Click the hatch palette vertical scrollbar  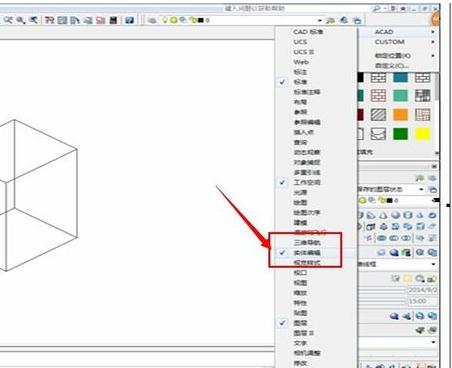pyautogui.click(x=437, y=87)
